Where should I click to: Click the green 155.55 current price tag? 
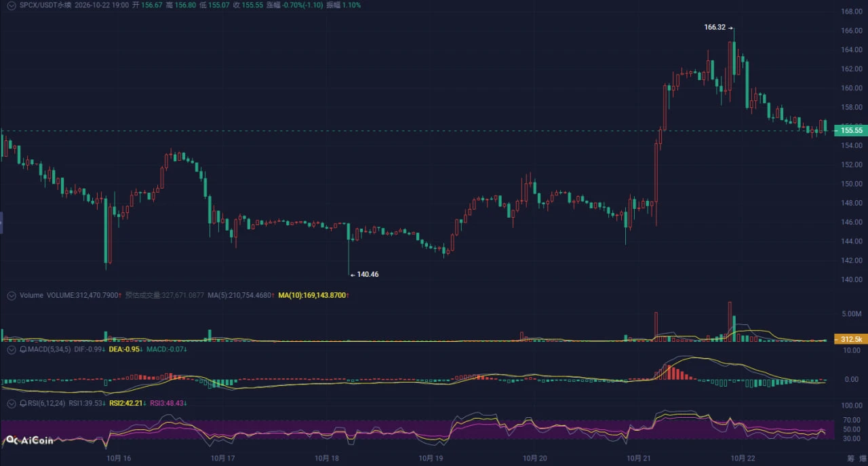851,130
